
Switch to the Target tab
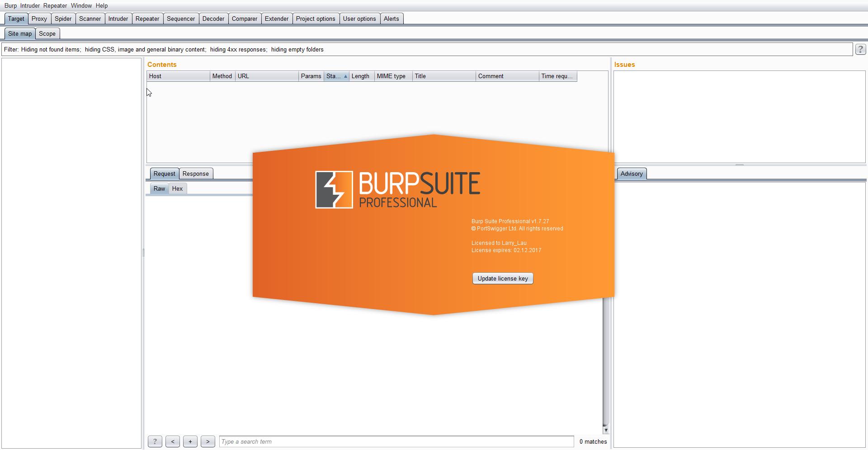point(16,19)
